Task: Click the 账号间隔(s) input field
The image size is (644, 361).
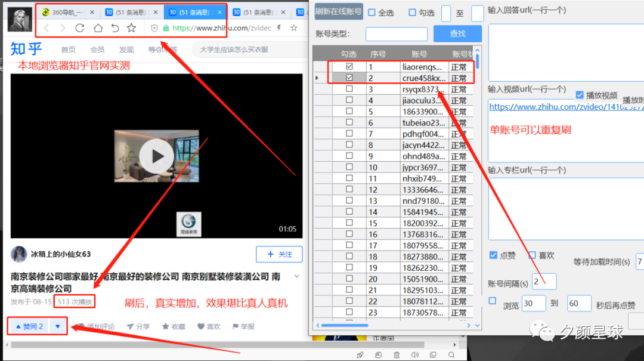Action: coord(544,282)
